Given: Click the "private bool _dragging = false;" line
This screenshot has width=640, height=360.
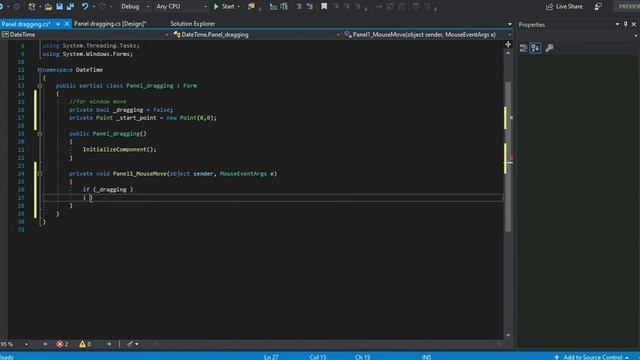Looking at the screenshot, I should click(x=121, y=110).
